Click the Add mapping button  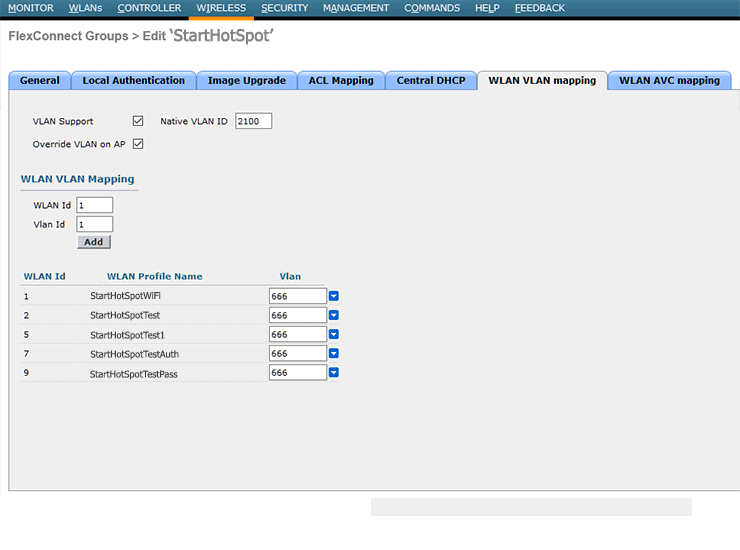tap(94, 242)
